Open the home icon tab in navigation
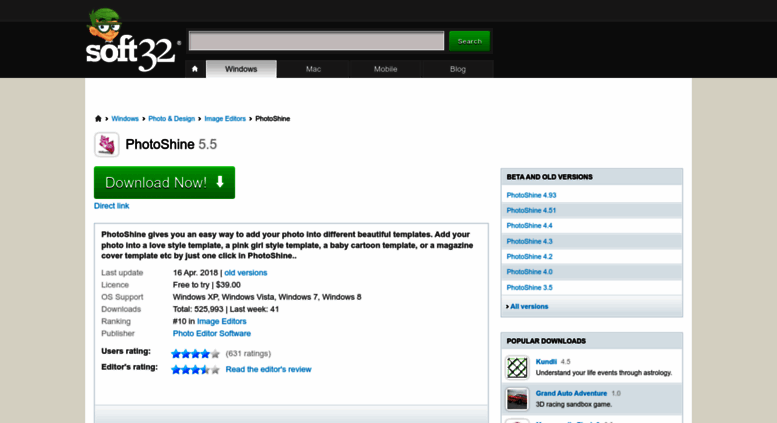The height and width of the screenshot is (423, 777). [195, 69]
